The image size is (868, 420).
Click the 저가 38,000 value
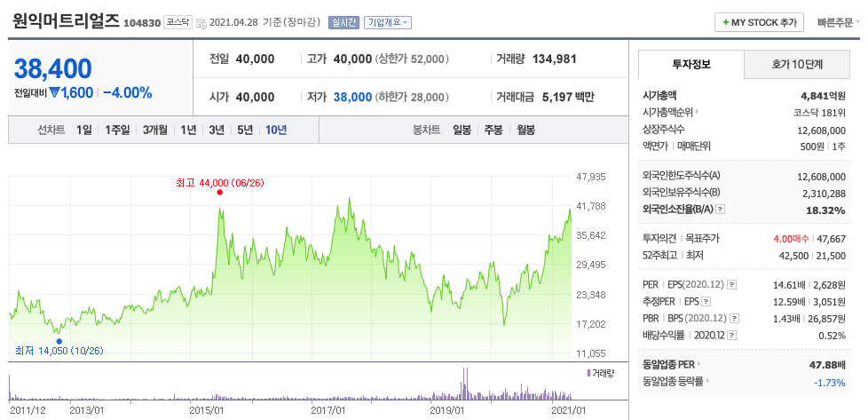coord(352,97)
